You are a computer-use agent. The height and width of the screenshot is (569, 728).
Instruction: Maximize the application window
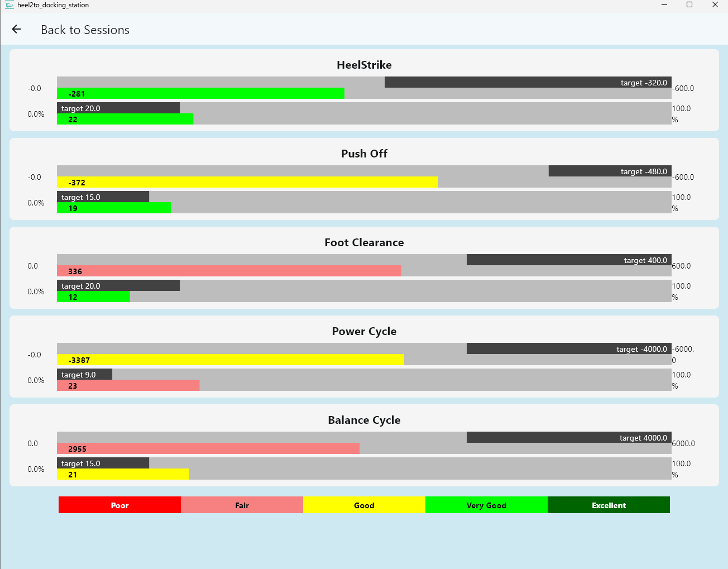pos(689,5)
